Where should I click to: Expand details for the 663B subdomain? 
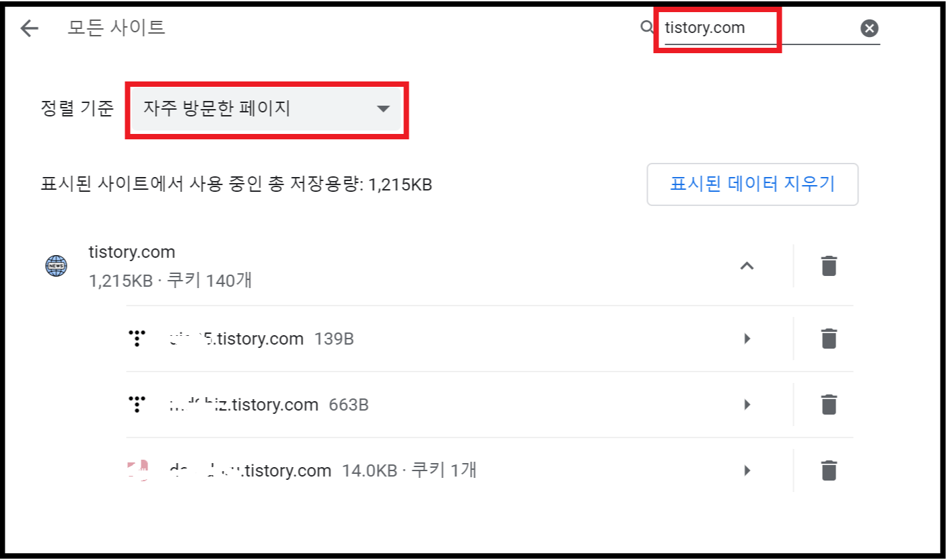[x=747, y=404]
